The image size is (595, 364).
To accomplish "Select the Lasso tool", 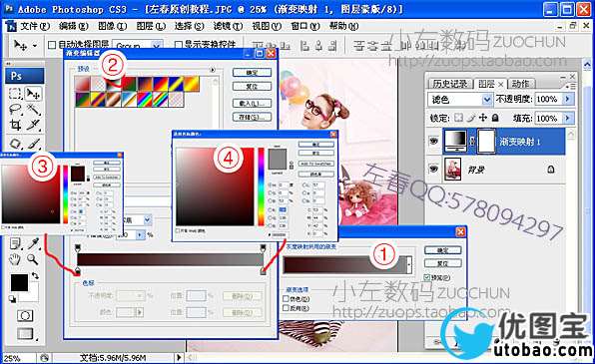I will (x=15, y=110).
